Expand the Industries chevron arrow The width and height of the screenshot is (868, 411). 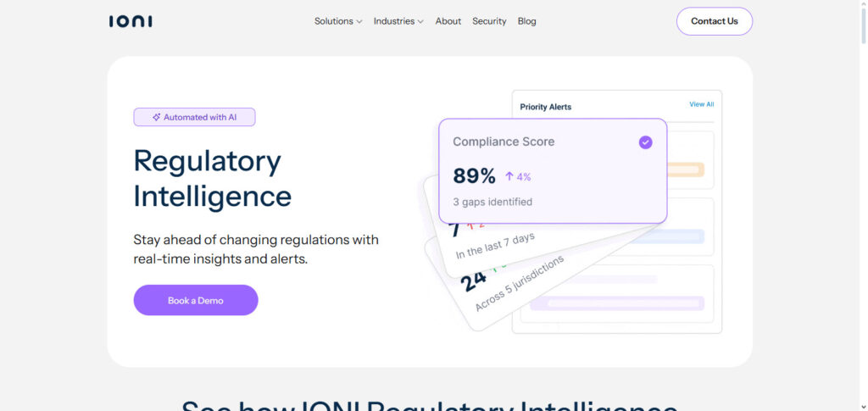420,21
